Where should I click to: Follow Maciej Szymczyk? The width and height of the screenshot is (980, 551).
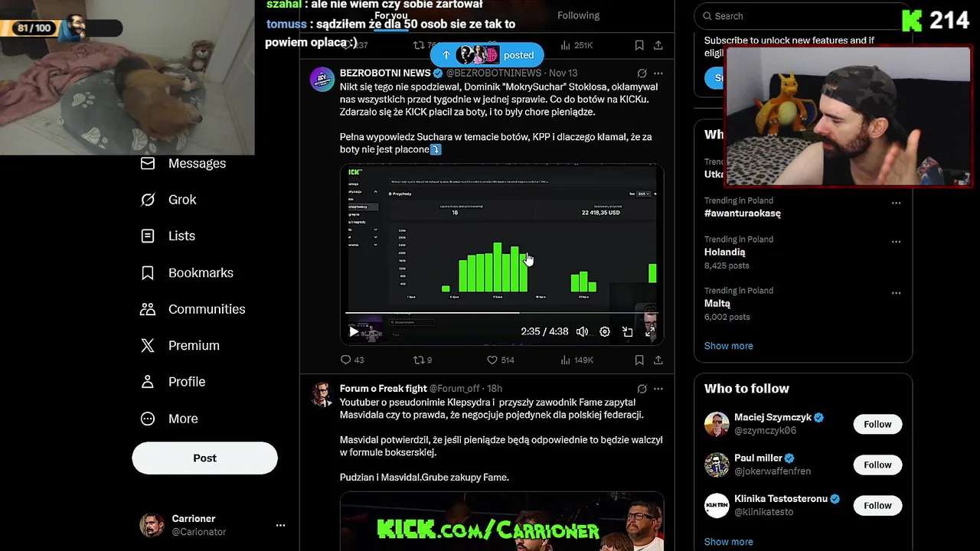tap(877, 424)
